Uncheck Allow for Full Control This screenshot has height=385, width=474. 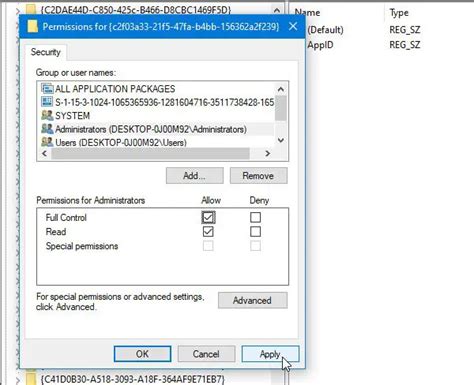[x=208, y=217]
